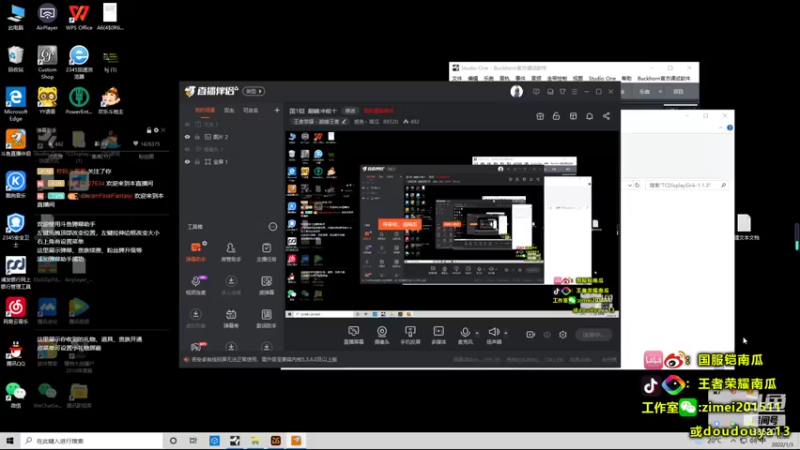Open the AirPlayer desktop shortcut
Screen dimensions: 800x450
(47, 17)
